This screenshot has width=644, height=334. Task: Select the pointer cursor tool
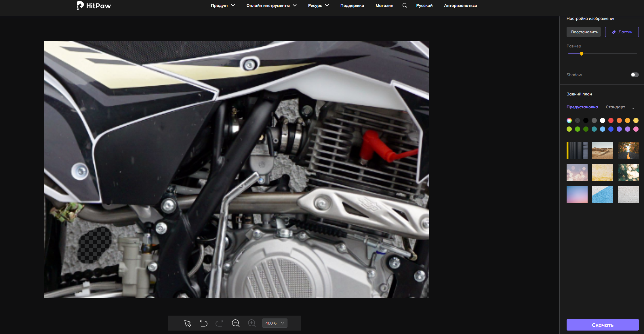188,323
